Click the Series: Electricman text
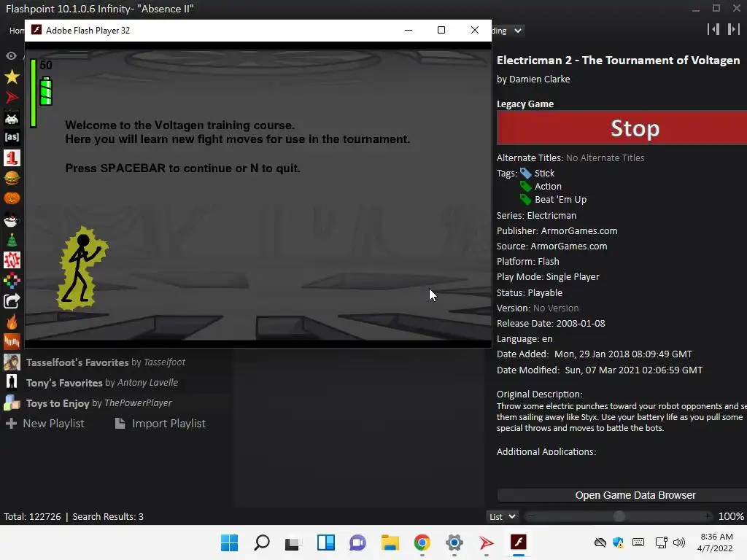The height and width of the screenshot is (560, 747). 536,215
